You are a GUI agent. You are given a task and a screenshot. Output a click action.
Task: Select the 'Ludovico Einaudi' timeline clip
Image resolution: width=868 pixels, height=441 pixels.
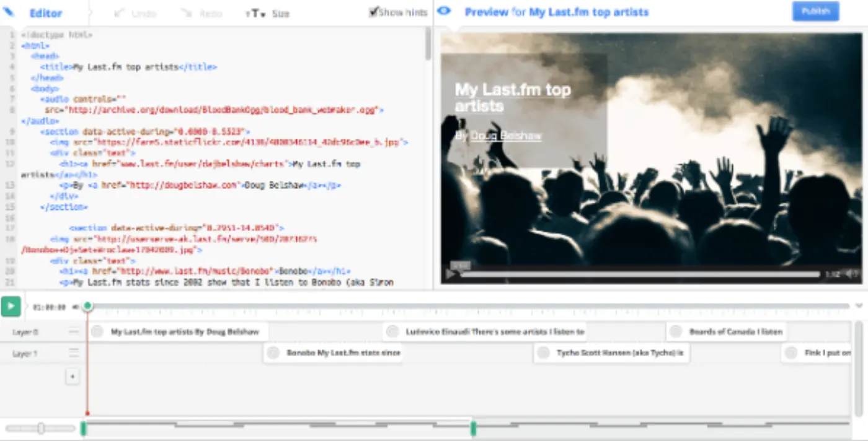(484, 332)
